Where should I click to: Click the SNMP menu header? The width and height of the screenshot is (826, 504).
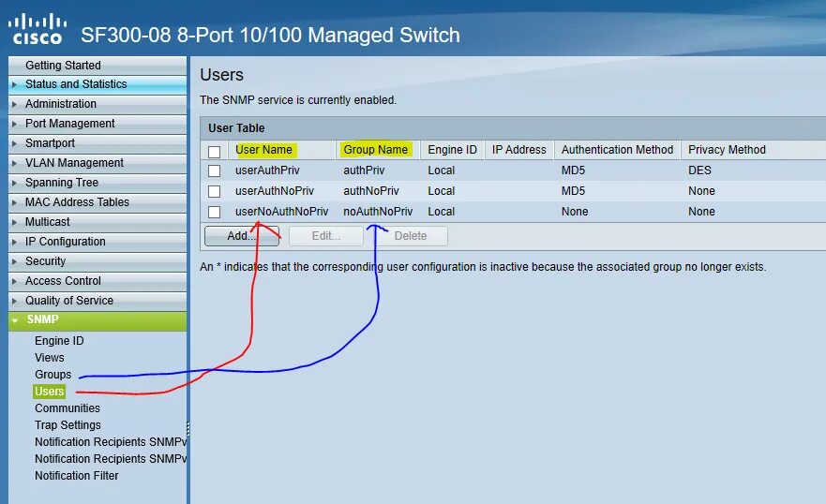click(x=98, y=320)
